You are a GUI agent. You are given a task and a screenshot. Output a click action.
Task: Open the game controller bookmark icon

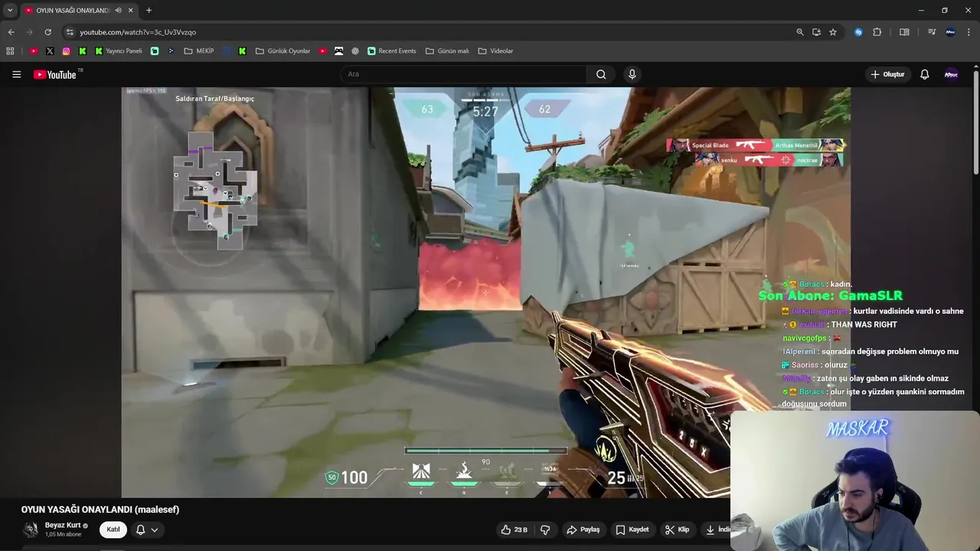[338, 51]
